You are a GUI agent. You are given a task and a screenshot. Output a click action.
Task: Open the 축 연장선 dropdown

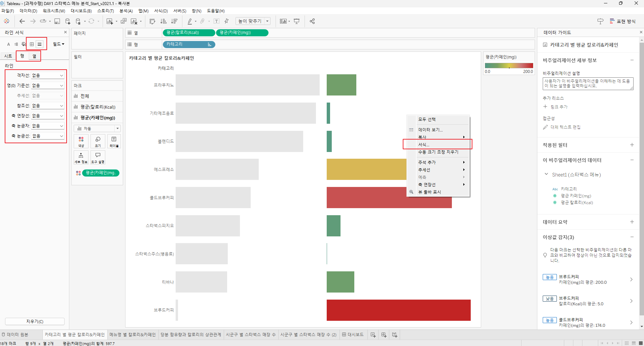47,116
